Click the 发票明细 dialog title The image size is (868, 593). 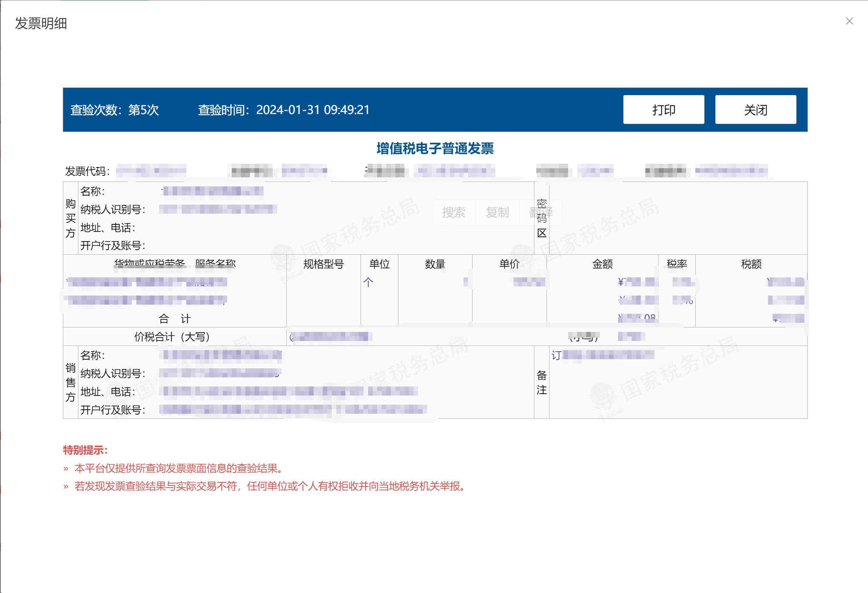pyautogui.click(x=41, y=23)
